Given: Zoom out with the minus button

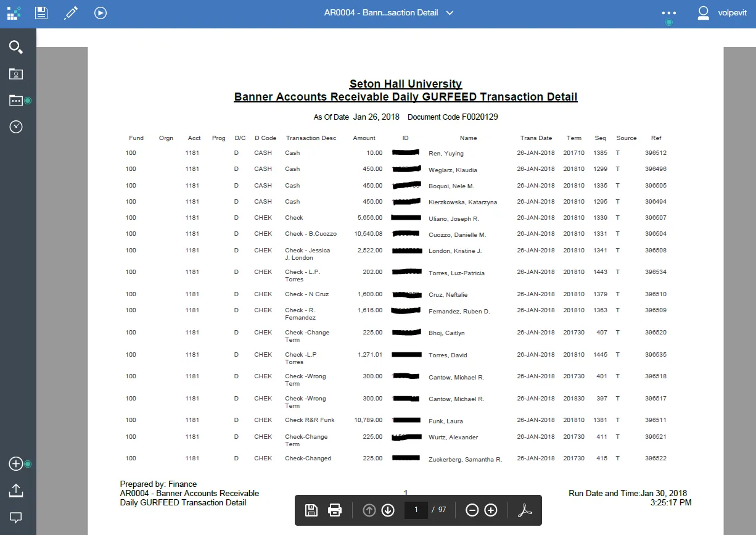Looking at the screenshot, I should (x=472, y=510).
